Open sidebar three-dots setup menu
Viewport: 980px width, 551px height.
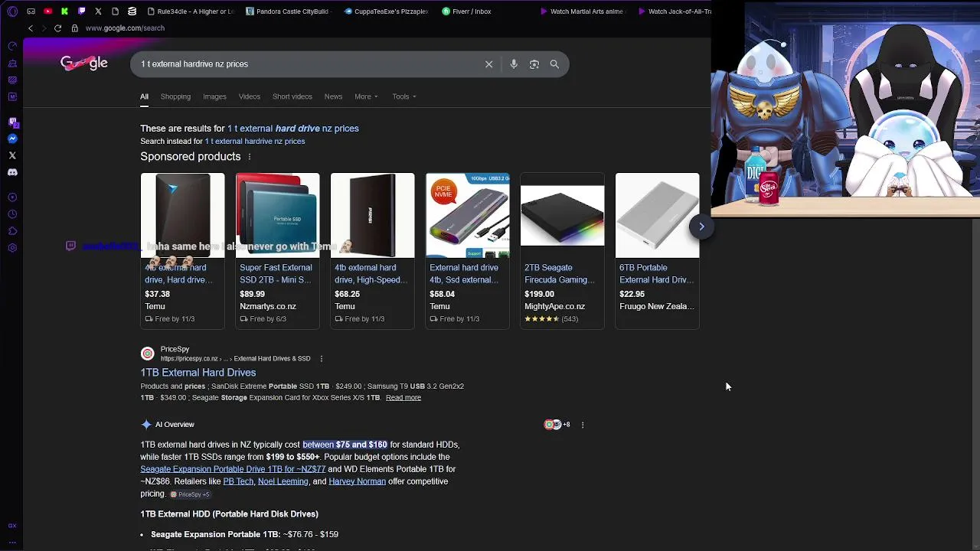pyautogui.click(x=12, y=542)
